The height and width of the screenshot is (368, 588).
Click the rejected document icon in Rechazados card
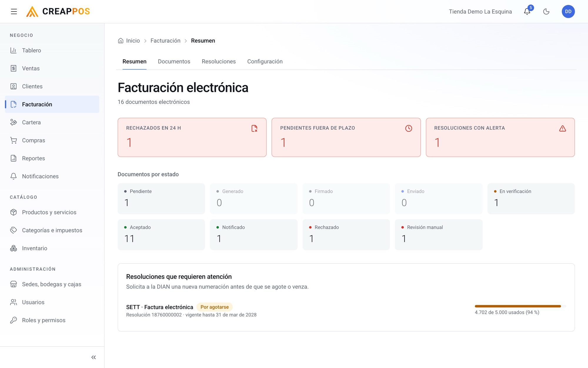tap(254, 128)
